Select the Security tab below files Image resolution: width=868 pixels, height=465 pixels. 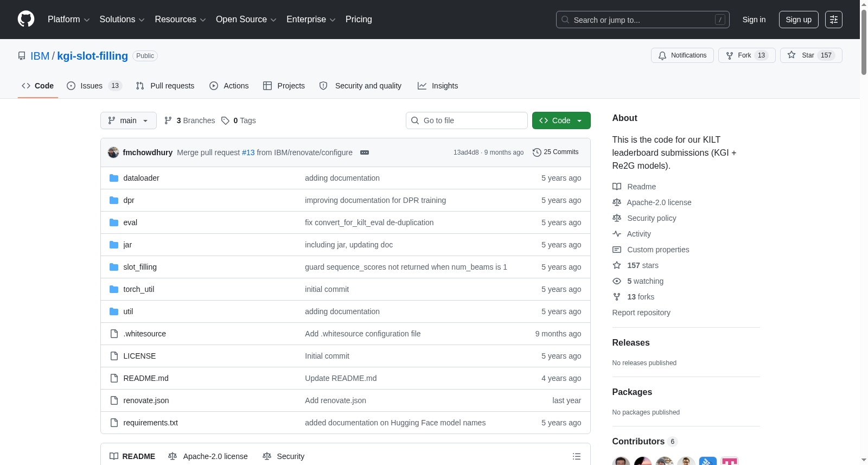(283, 456)
